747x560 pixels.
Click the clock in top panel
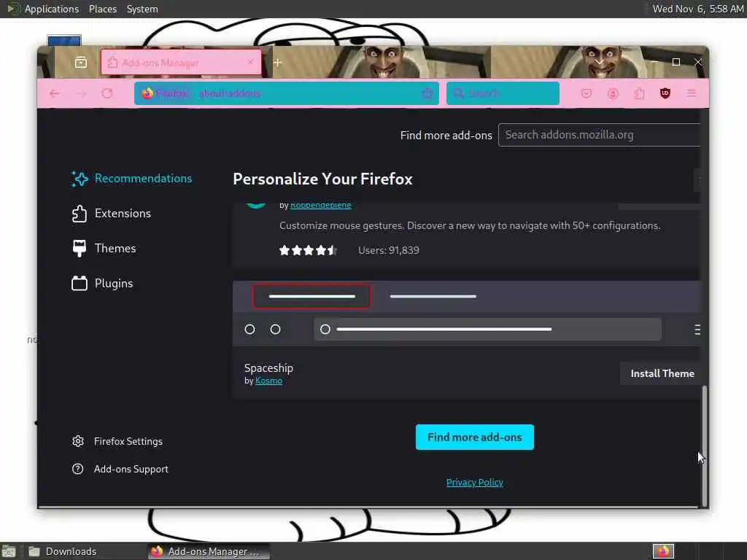698,9
